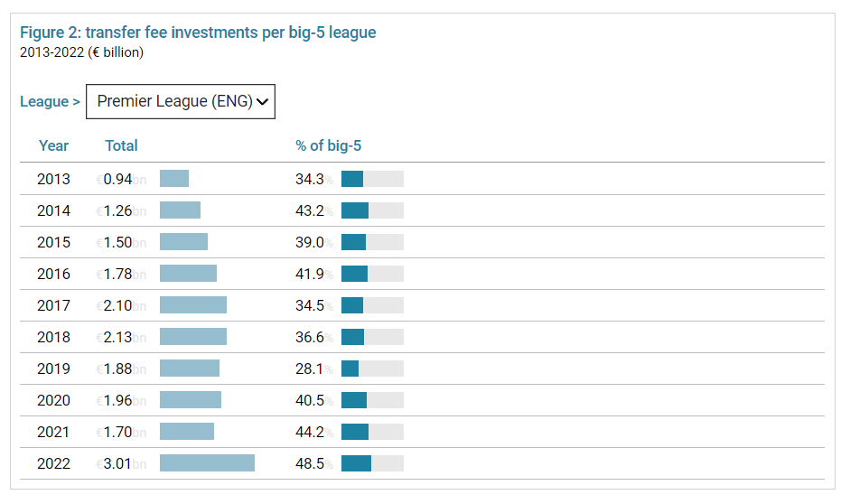Open the Premier League (ENG) league dropdown
The height and width of the screenshot is (504, 850).
(x=180, y=101)
